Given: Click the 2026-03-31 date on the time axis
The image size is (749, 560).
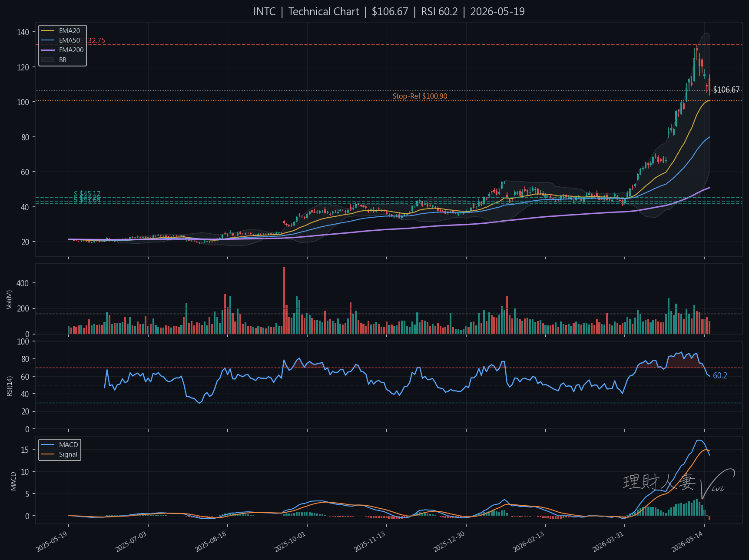Looking at the screenshot, I should coord(609,541).
